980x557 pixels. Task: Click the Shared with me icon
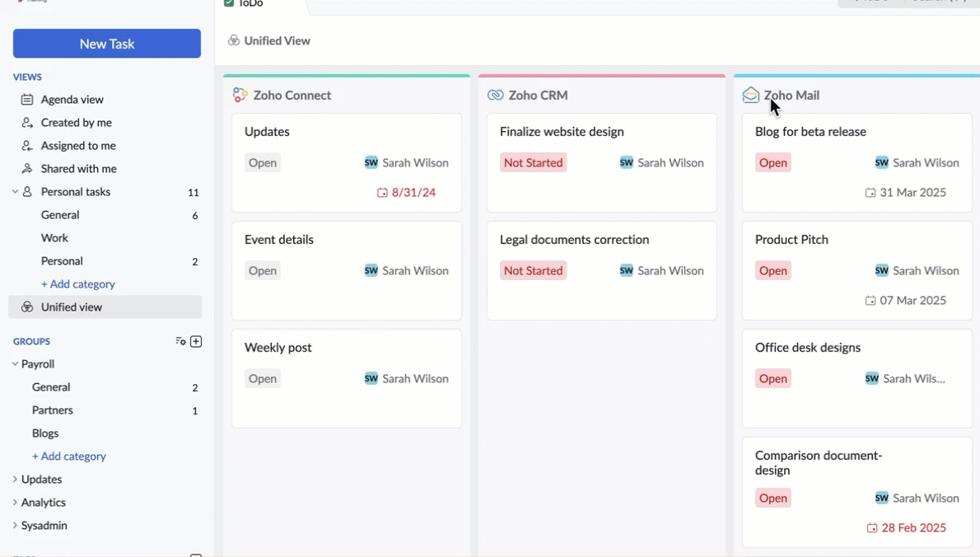[x=27, y=169]
